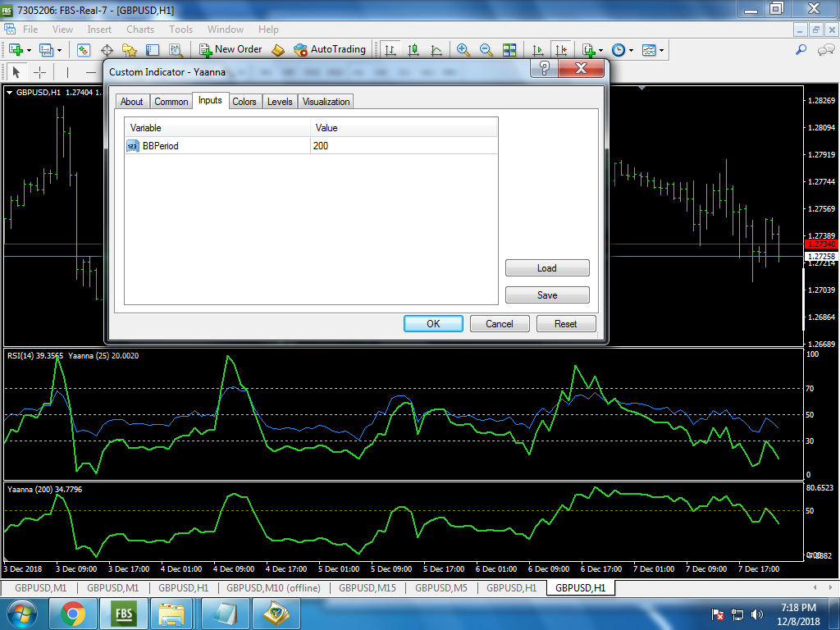
Task: Click the New Order toolbar button
Action: click(x=231, y=50)
